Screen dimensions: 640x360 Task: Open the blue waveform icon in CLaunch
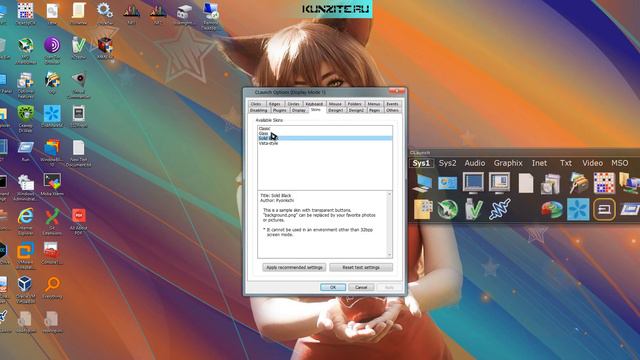pyautogui.click(x=500, y=209)
